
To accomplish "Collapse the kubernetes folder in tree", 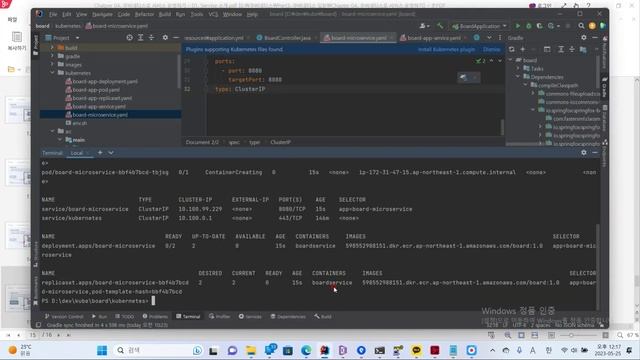I will click(x=52, y=73).
